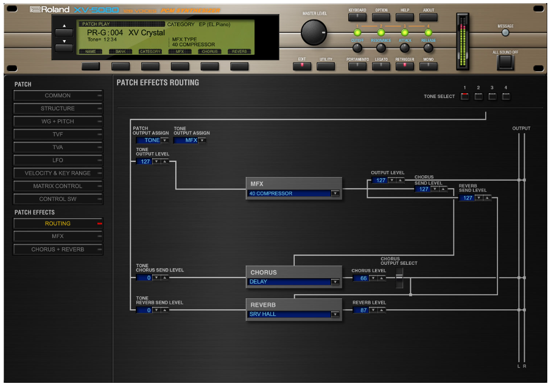Click the Release knob
554x392 pixels.
coord(428,47)
